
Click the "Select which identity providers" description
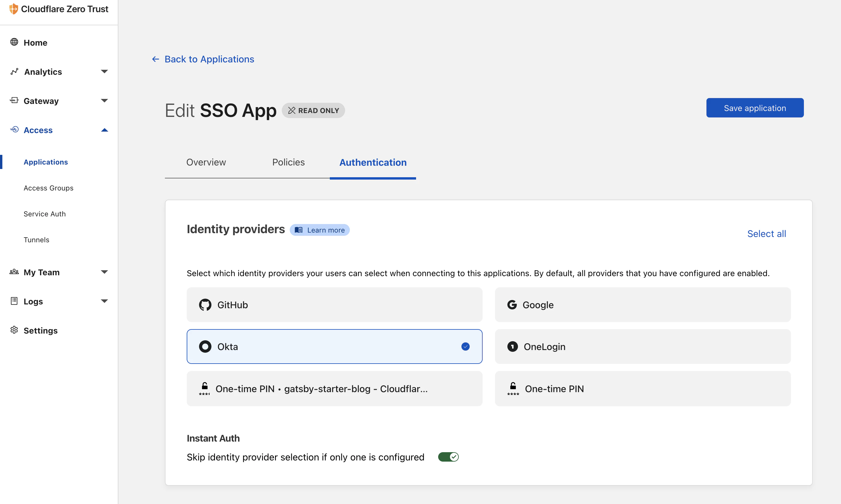(478, 273)
